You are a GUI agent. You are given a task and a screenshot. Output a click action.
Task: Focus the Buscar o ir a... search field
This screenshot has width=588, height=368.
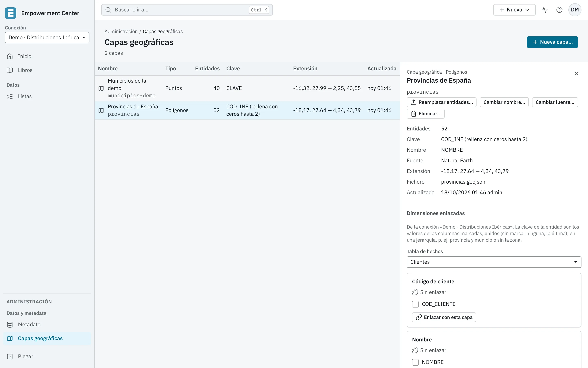[x=187, y=10]
